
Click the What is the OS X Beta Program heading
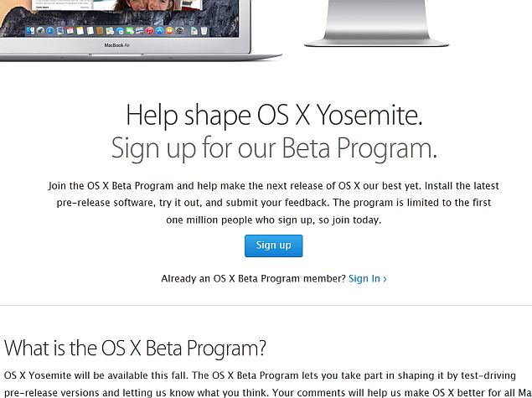coord(135,348)
